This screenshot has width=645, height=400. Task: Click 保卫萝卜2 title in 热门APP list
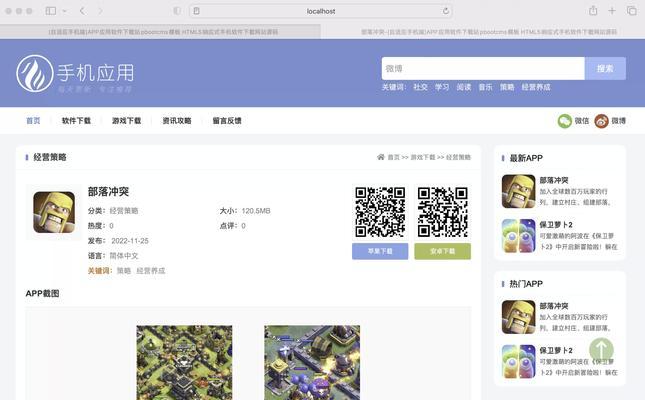pyautogui.click(x=556, y=350)
